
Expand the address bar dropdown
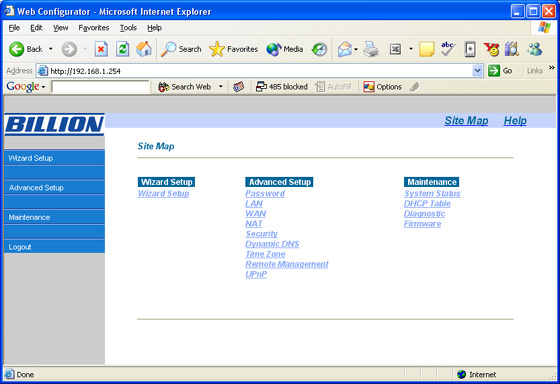478,71
